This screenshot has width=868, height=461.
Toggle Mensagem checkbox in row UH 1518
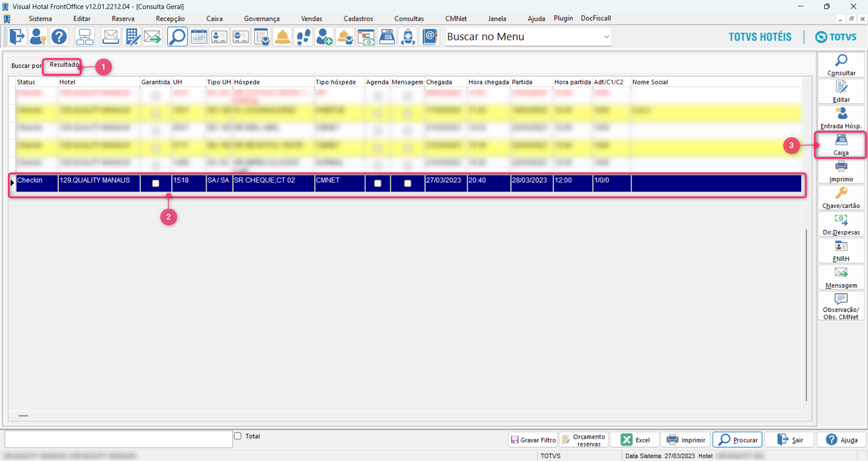(408, 183)
